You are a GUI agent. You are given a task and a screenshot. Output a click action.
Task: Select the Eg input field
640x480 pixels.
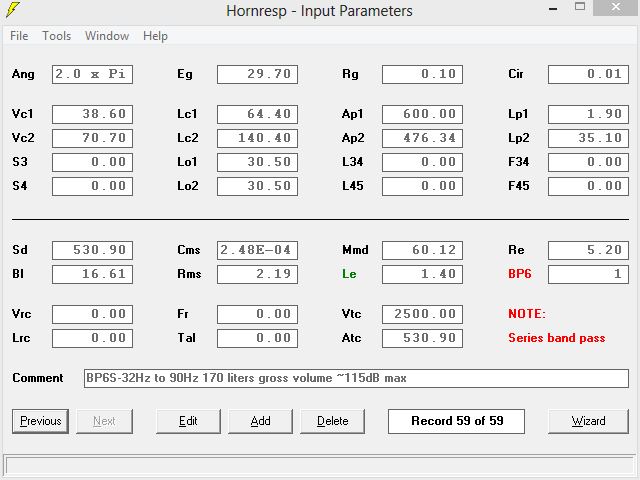[258, 74]
